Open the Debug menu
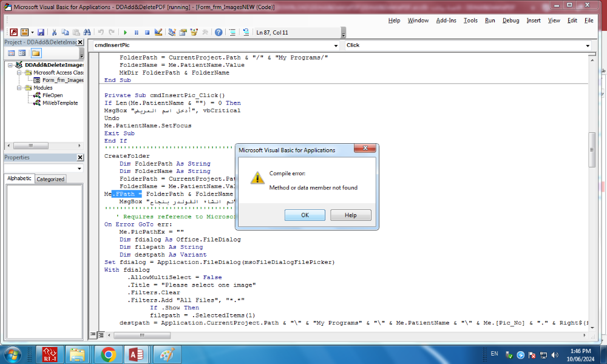Screen dimensions: 607x364 click(x=511, y=21)
